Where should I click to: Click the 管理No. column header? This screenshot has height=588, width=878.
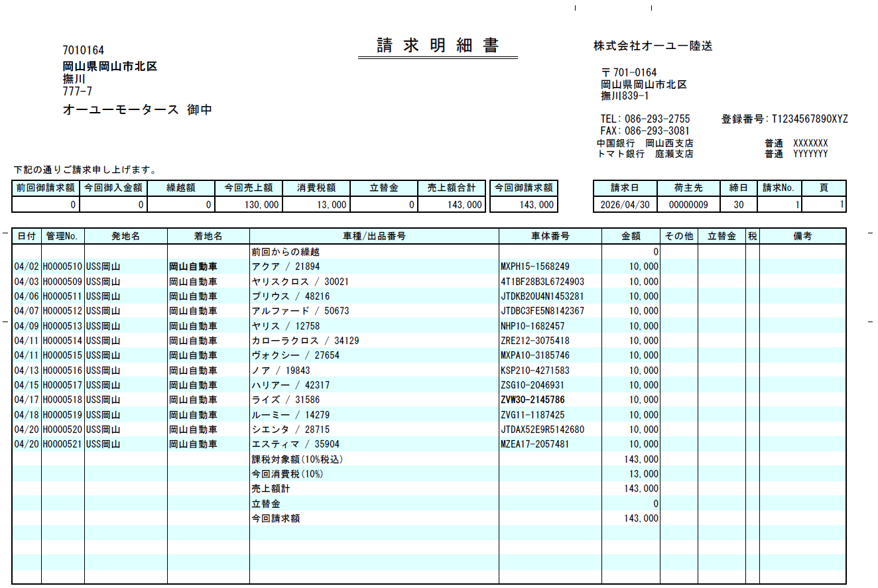tap(62, 236)
